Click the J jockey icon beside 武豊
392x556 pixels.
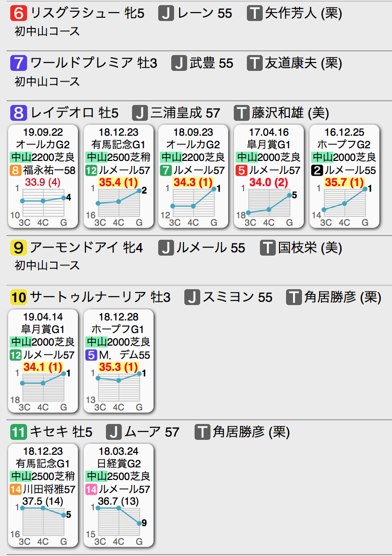coord(179,63)
